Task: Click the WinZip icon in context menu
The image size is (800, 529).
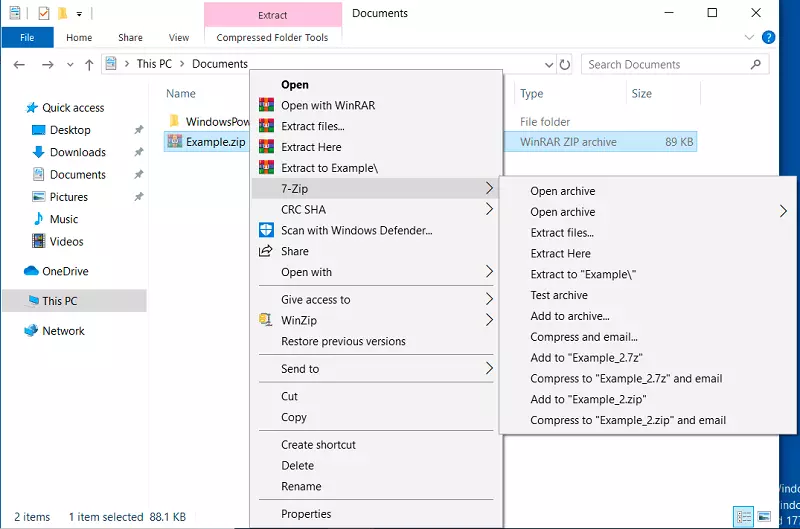Action: click(x=266, y=320)
